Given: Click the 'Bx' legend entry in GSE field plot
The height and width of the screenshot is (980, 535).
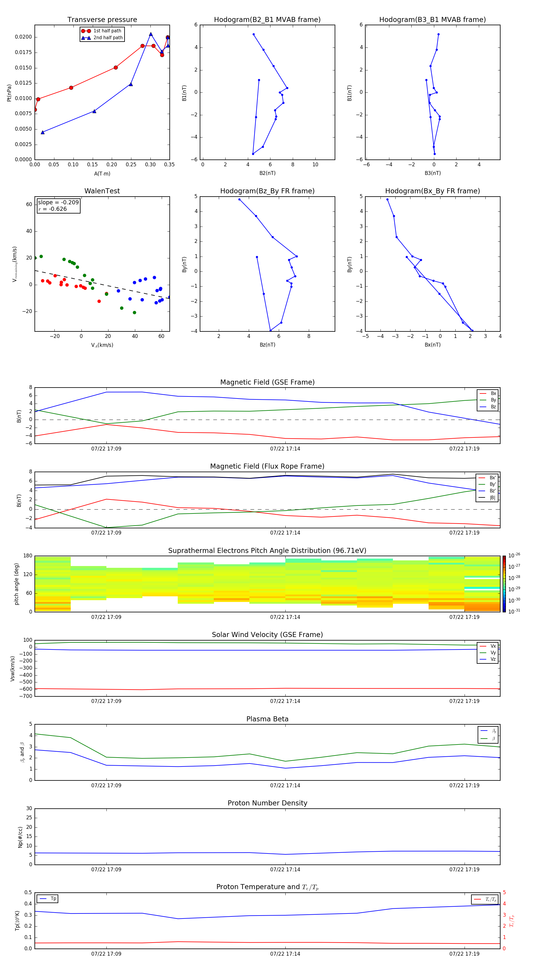Looking at the screenshot, I should [x=488, y=393].
